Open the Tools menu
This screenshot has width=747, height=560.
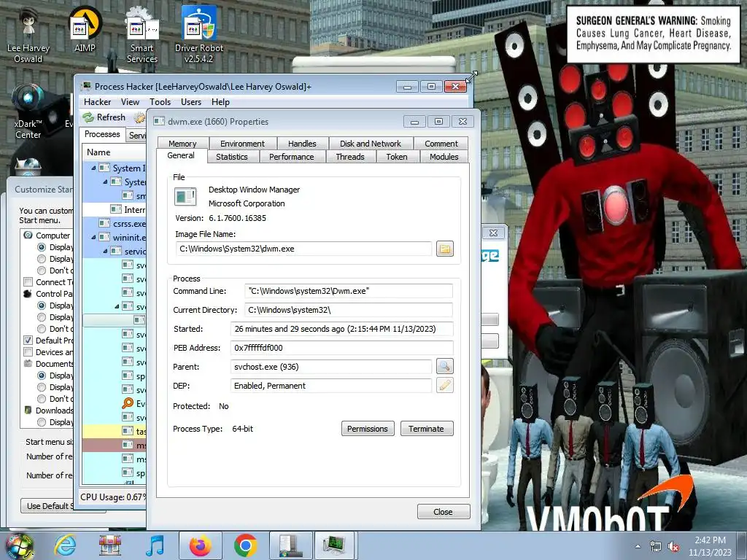click(x=160, y=102)
